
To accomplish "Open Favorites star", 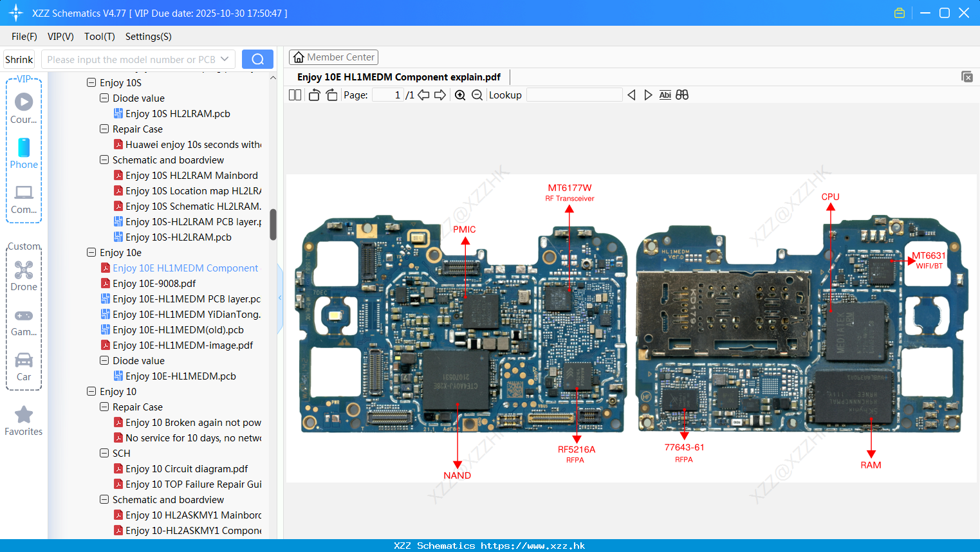I will [24, 421].
